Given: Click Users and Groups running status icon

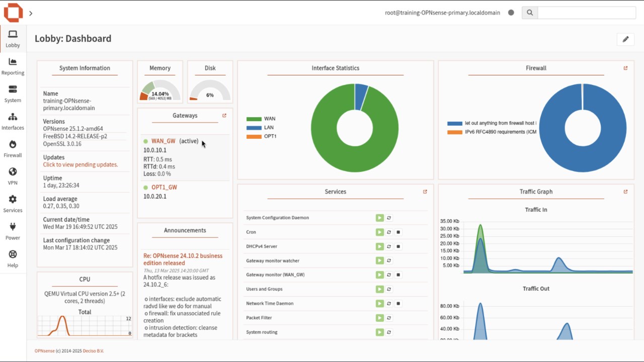Looking at the screenshot, I should [x=379, y=289].
